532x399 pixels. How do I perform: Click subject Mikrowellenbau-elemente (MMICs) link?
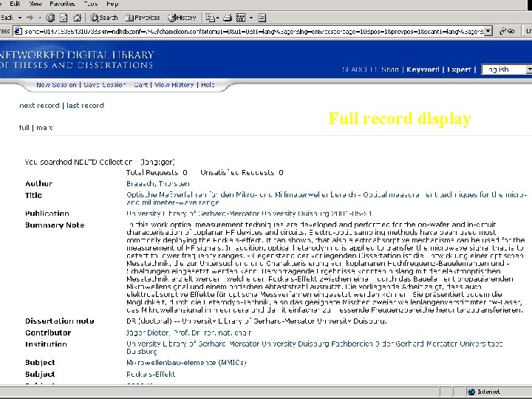coord(186,363)
